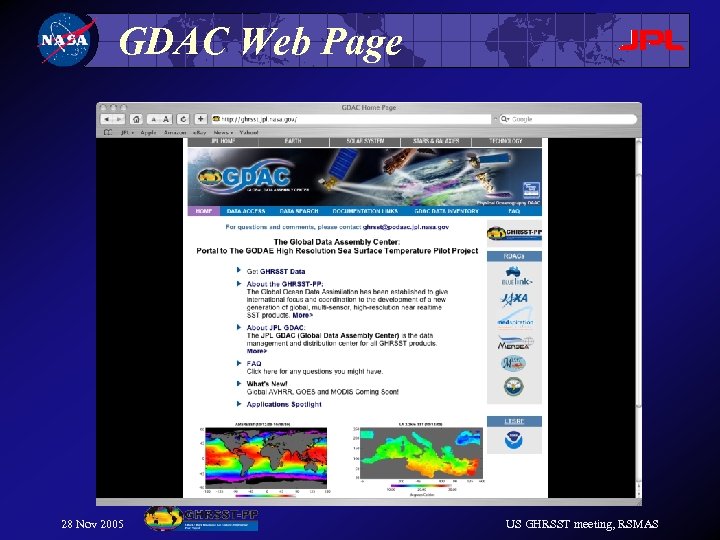The width and height of the screenshot is (720, 540).
Task: Expand the JPL bookmarks folder dropdown
Action: coord(127,133)
